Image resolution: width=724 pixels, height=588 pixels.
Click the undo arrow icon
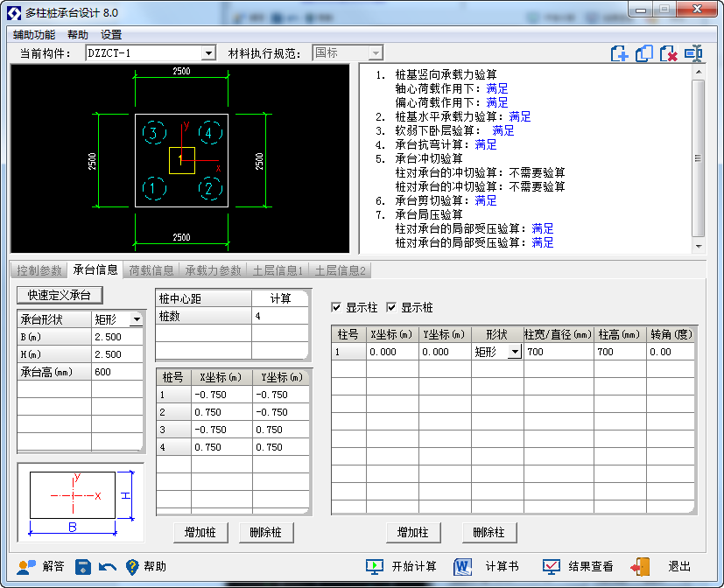click(x=108, y=567)
